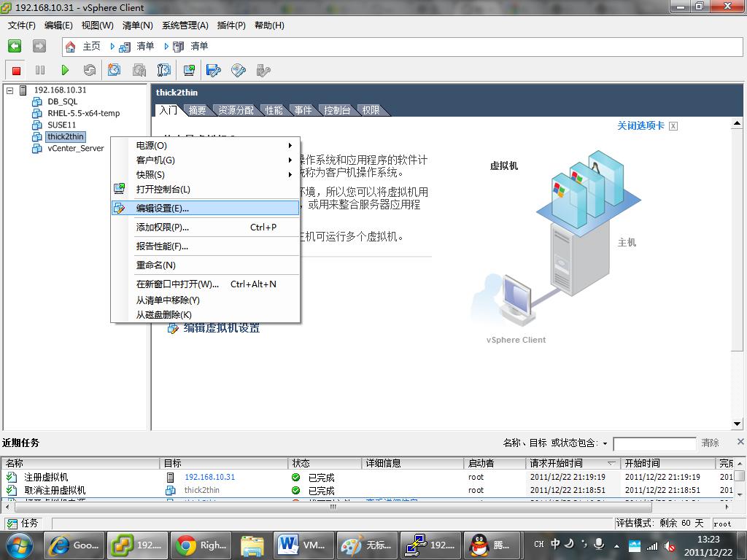The width and height of the screenshot is (747, 560).
Task: Click the Chrome taskbar button
Action: coord(201,545)
